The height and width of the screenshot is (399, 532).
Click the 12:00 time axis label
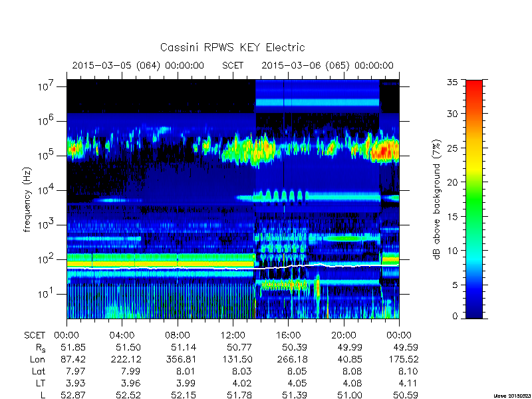click(233, 335)
